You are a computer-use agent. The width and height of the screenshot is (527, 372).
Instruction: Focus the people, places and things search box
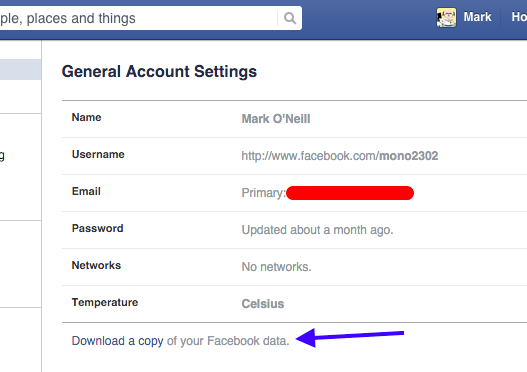[x=138, y=18]
